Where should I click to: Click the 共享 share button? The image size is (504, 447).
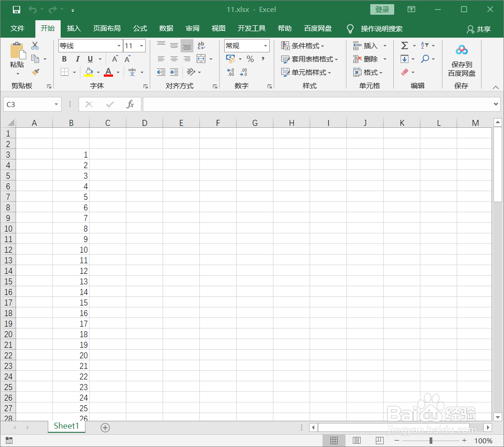point(479,29)
